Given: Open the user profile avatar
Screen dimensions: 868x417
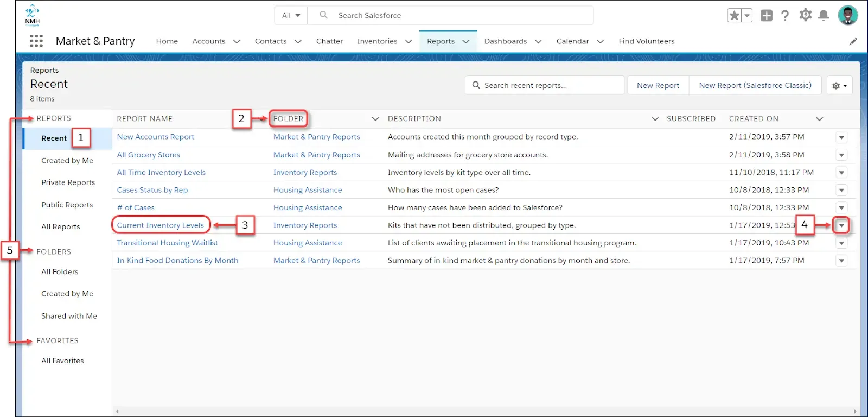Looking at the screenshot, I should coord(847,15).
